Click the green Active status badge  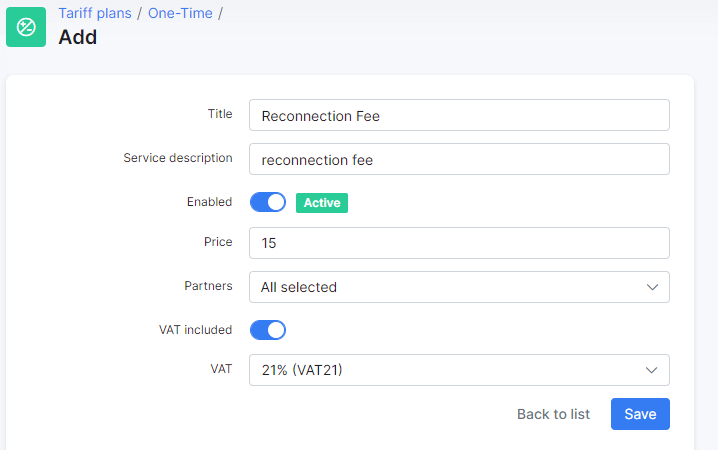322,203
